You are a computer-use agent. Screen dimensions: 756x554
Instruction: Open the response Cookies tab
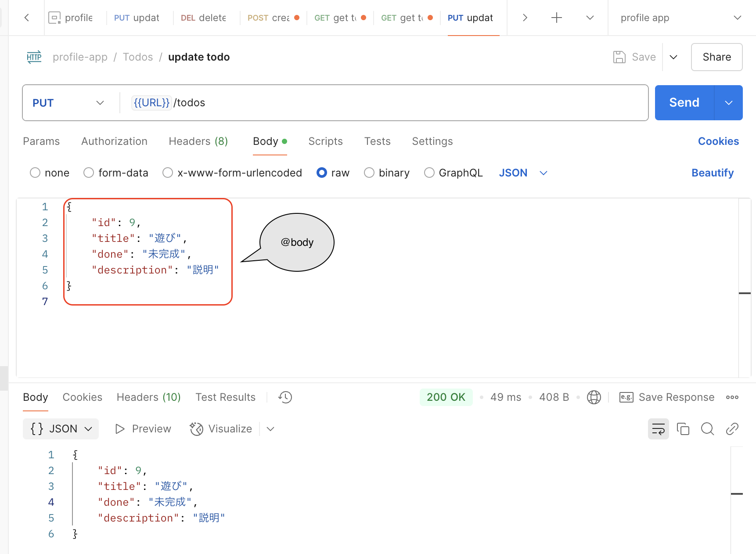tap(82, 397)
